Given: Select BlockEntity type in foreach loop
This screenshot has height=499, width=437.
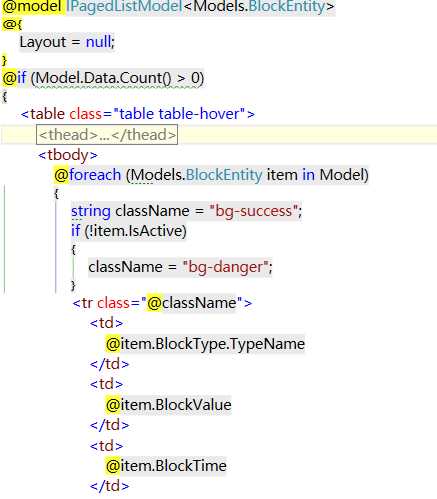Looking at the screenshot, I should (x=224, y=175).
